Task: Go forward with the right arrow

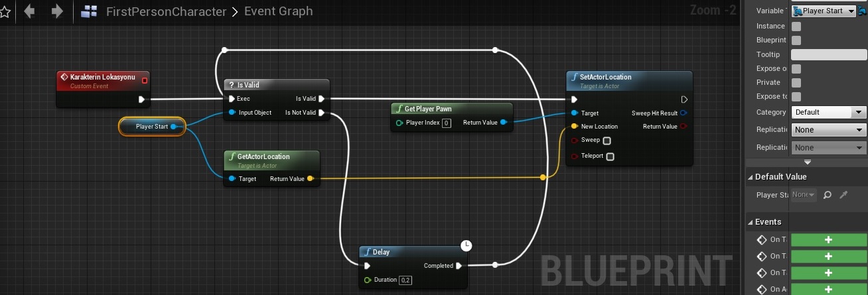Action: [58, 11]
